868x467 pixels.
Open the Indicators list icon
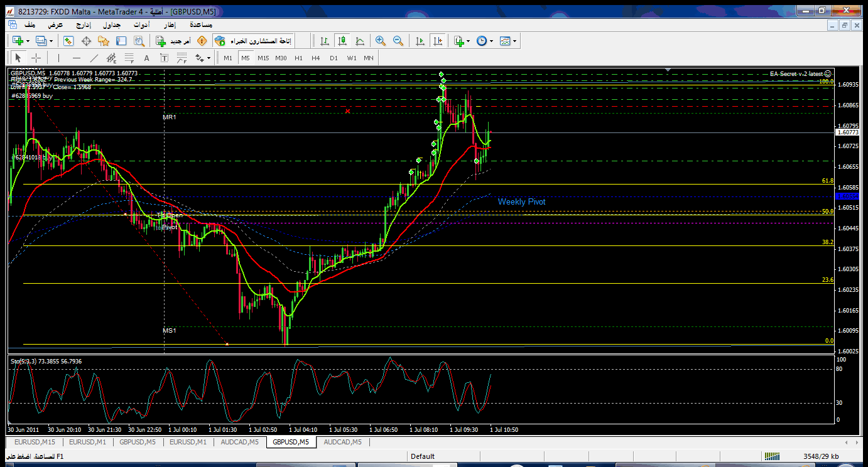459,41
